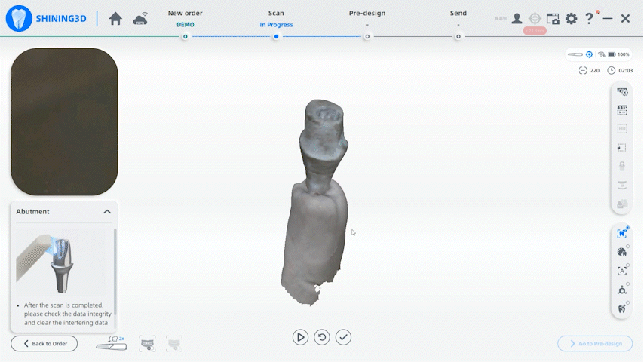Click Go to Pre-design button
644x362 pixels.
[x=595, y=343]
